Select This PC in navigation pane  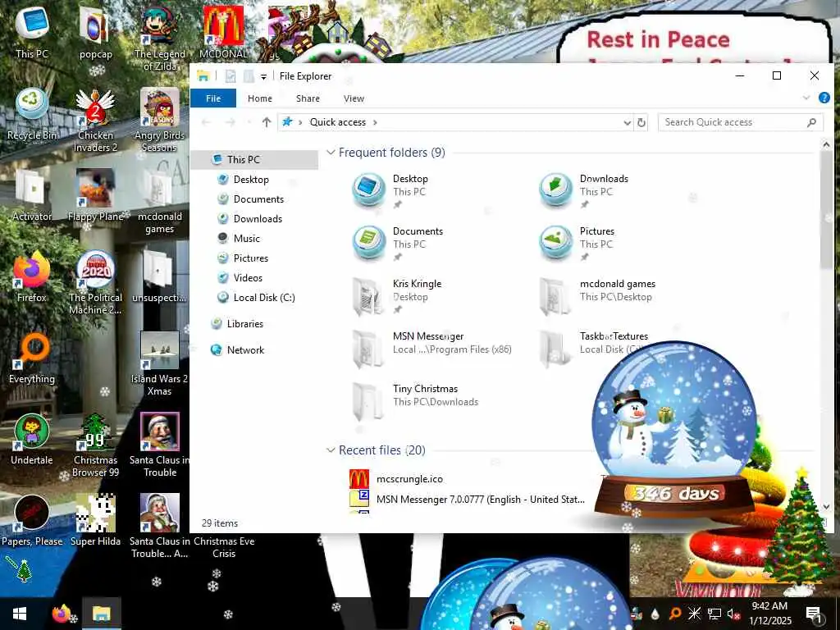[x=254, y=160]
